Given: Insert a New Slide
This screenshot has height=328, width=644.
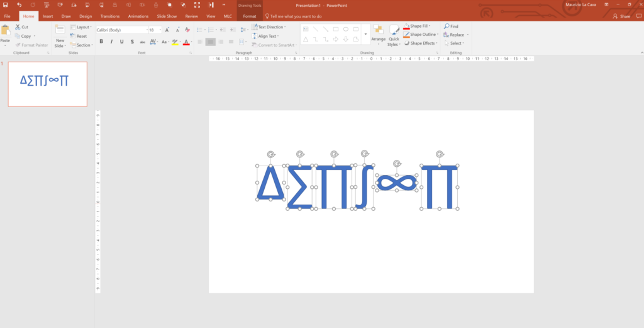Looking at the screenshot, I should click(x=60, y=36).
